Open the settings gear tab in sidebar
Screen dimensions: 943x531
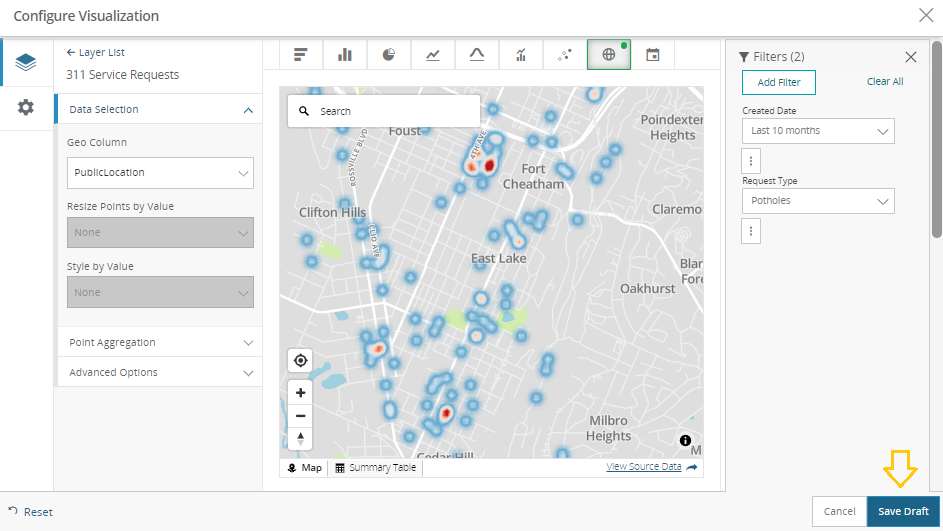click(26, 107)
